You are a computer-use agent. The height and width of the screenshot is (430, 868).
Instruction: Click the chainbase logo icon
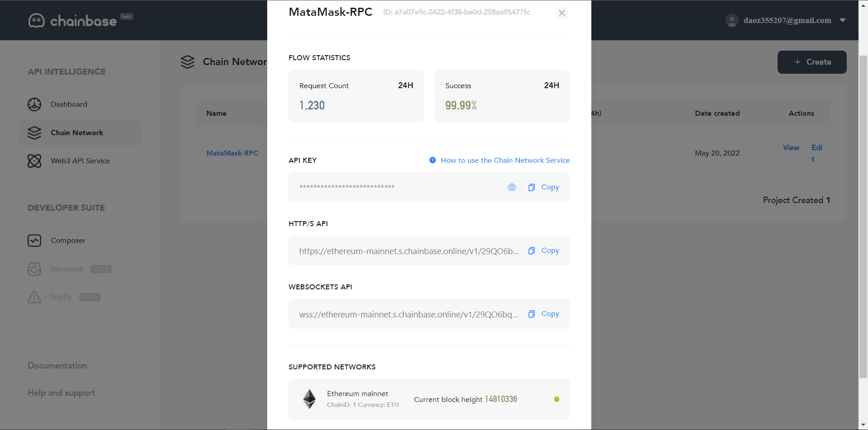click(36, 20)
